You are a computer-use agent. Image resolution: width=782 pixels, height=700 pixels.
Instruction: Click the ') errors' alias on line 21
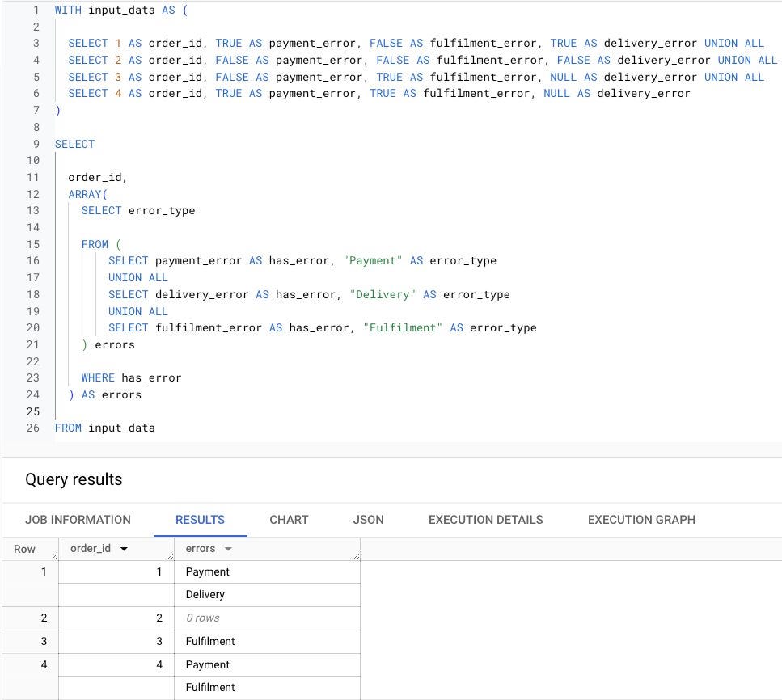(108, 344)
